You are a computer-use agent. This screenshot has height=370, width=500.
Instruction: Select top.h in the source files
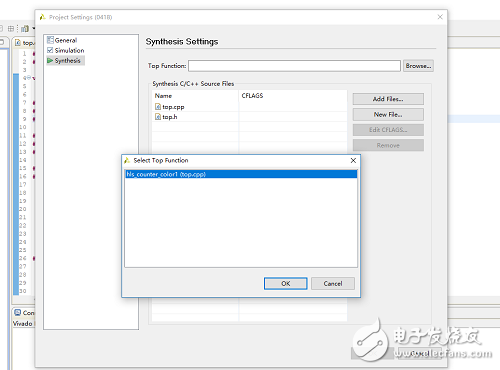[170, 117]
